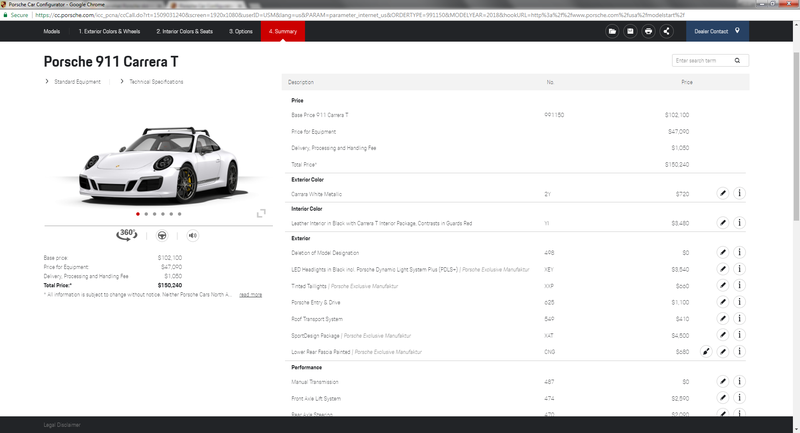Select second car image carousel dot
Image resolution: width=800 pixels, height=433 pixels.
point(146,214)
